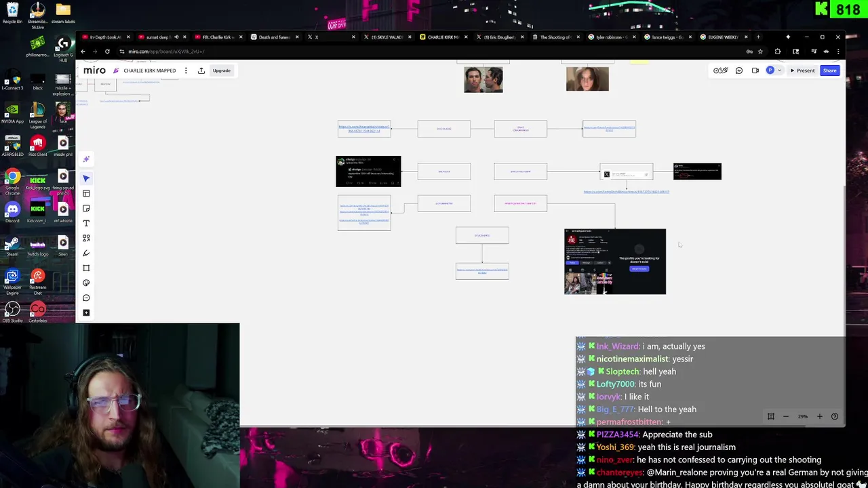Expand the user avatar dropdown arrow
868x488 pixels.
779,70
